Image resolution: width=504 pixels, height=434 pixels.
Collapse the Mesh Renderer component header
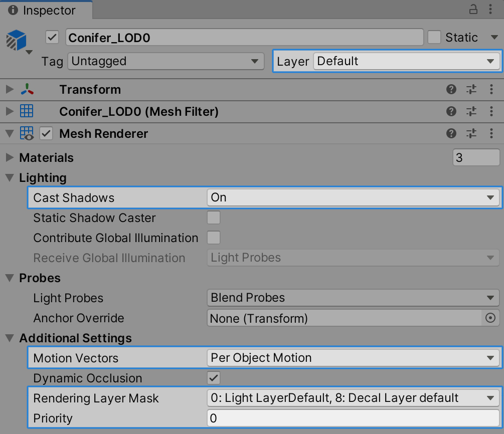10,134
